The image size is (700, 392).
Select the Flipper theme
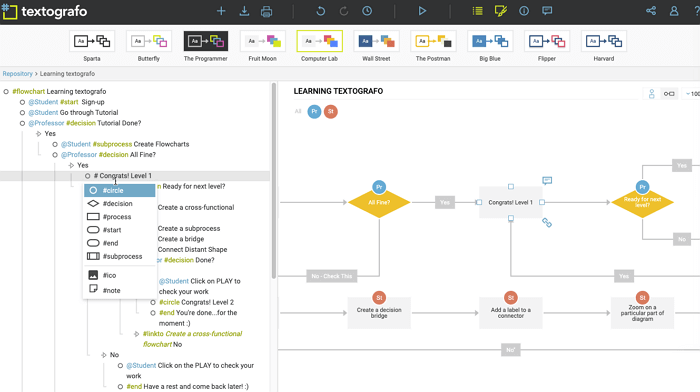(547, 46)
